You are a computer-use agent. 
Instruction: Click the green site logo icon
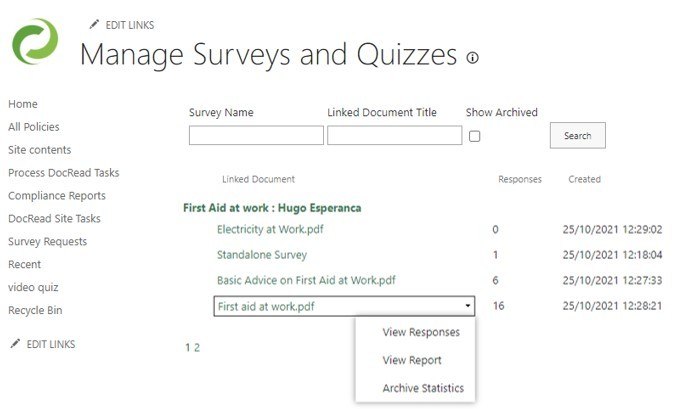pyautogui.click(x=36, y=44)
